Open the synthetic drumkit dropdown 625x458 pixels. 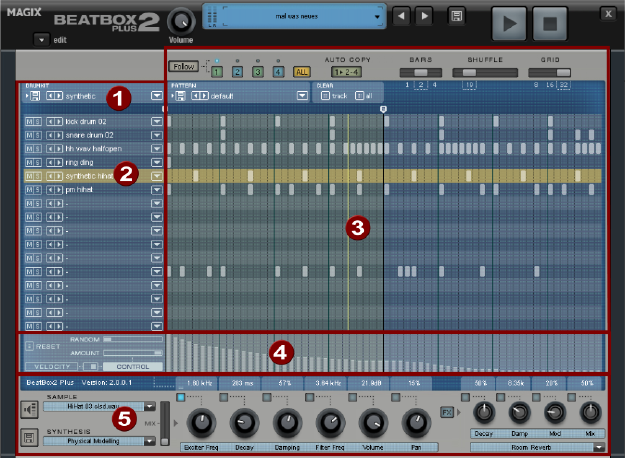(157, 96)
